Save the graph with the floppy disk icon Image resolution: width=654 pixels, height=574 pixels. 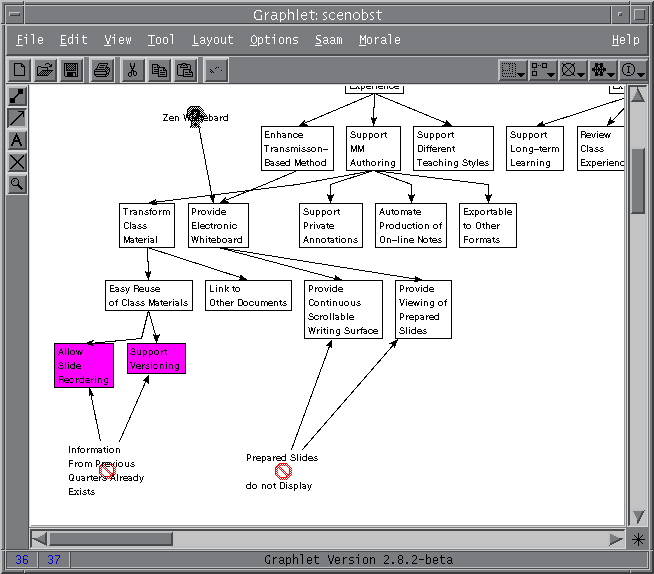pyautogui.click(x=71, y=70)
